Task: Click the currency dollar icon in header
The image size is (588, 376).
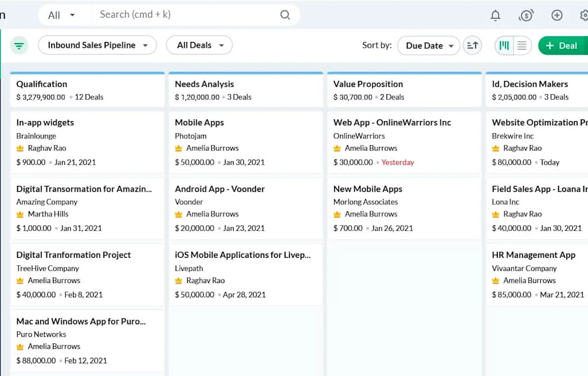Action: coord(526,15)
